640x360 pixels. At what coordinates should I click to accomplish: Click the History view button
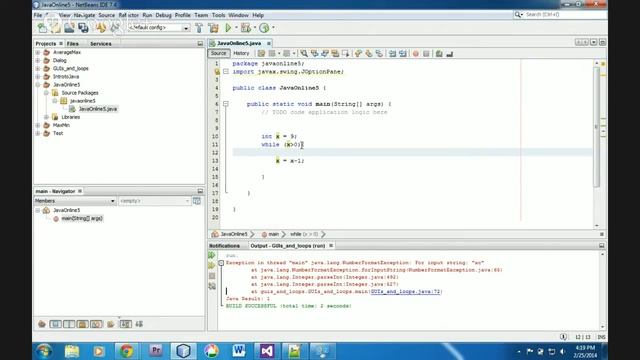[x=241, y=53]
